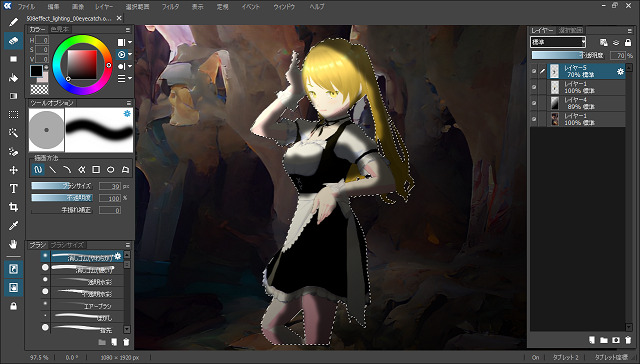
Task: Choose the polygon drawing method
Action: tap(125, 169)
